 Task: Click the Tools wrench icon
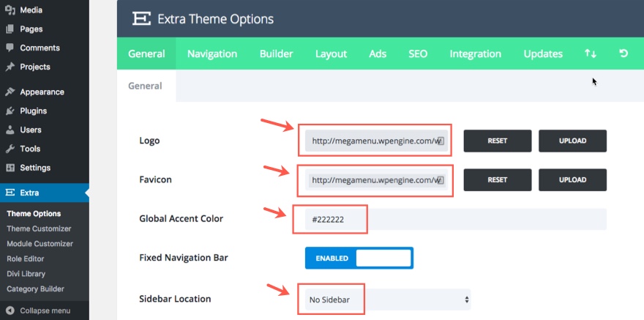click(x=10, y=149)
